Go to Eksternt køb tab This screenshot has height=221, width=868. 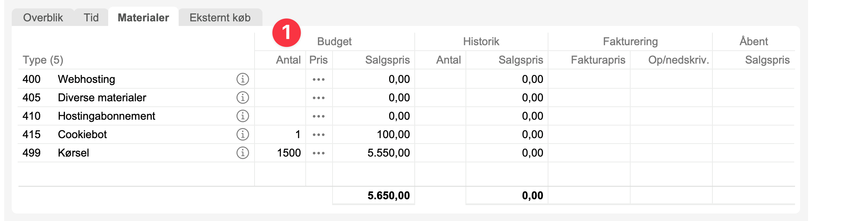[220, 18]
